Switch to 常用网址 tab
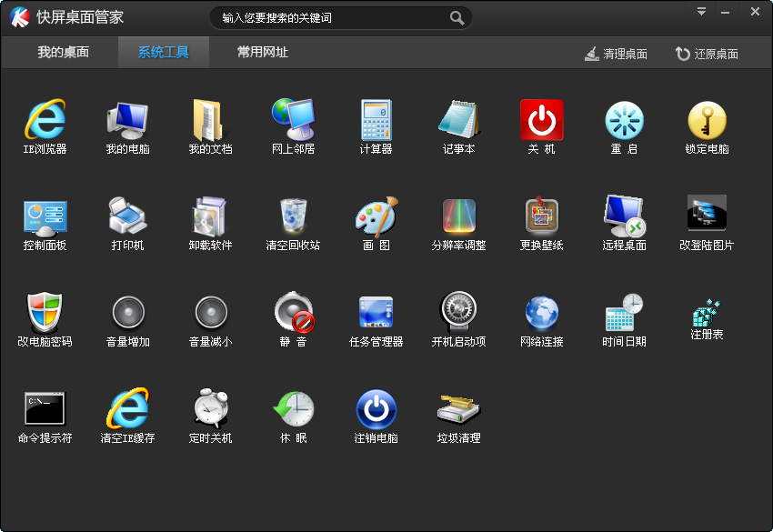The width and height of the screenshot is (773, 532). tap(263, 52)
